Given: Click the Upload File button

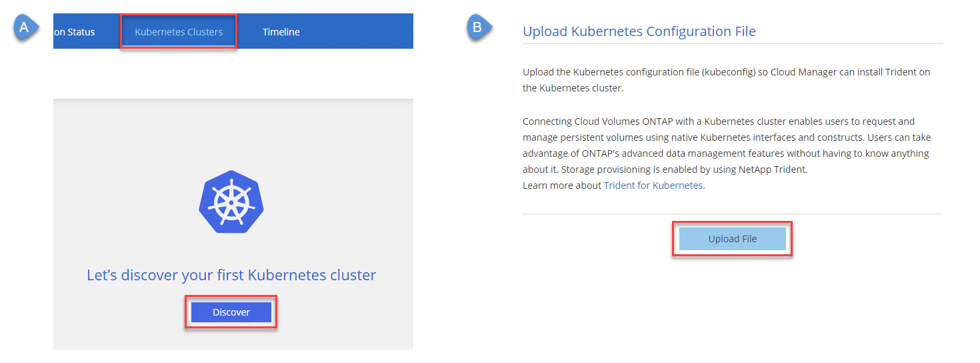Looking at the screenshot, I should click(732, 239).
